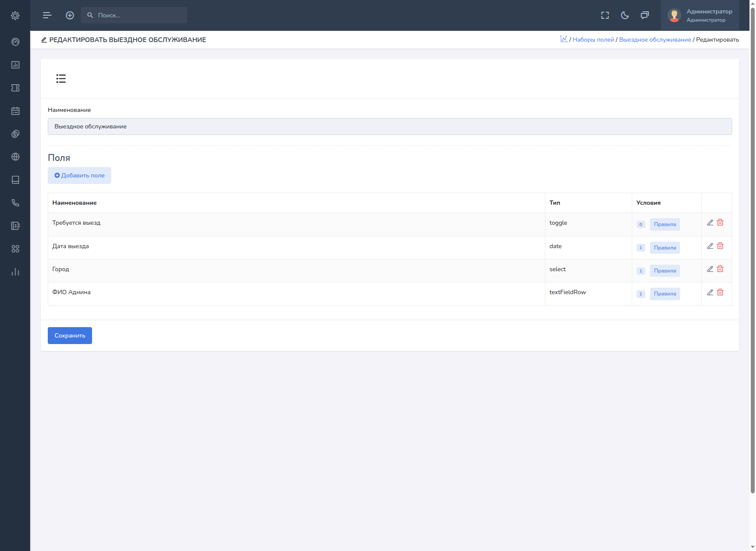Open the quick-add plus circle icon
Image resolution: width=756 pixels, height=551 pixels.
(x=70, y=16)
